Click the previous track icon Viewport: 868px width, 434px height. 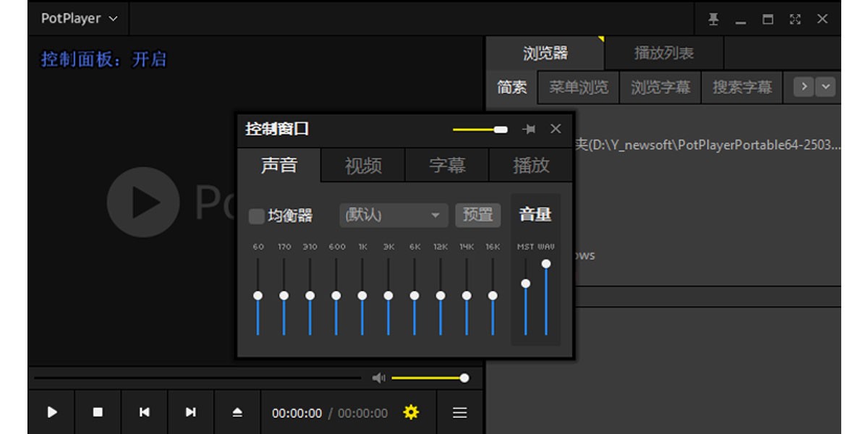click(144, 412)
